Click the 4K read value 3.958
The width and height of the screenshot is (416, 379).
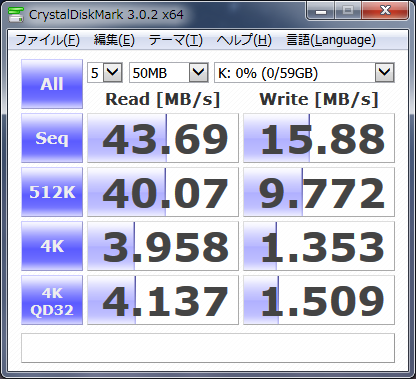tap(163, 246)
